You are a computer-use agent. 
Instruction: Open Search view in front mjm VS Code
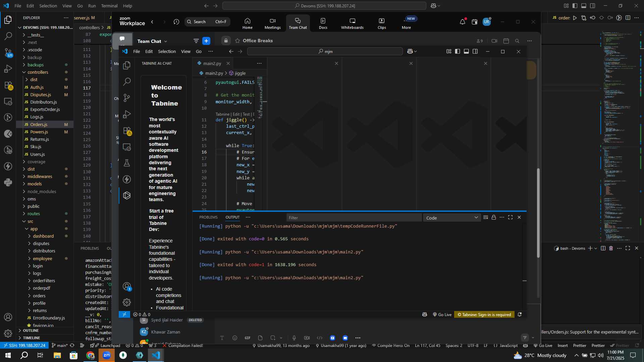(x=127, y=81)
